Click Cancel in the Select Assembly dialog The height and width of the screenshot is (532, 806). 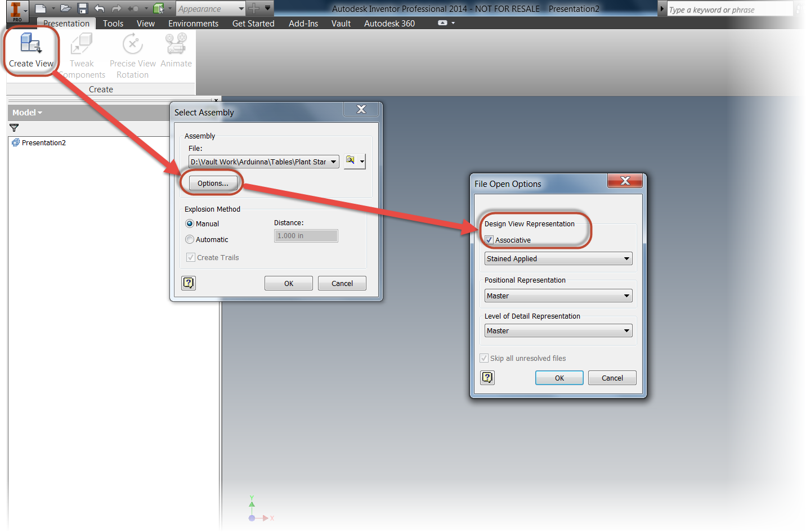coord(342,283)
